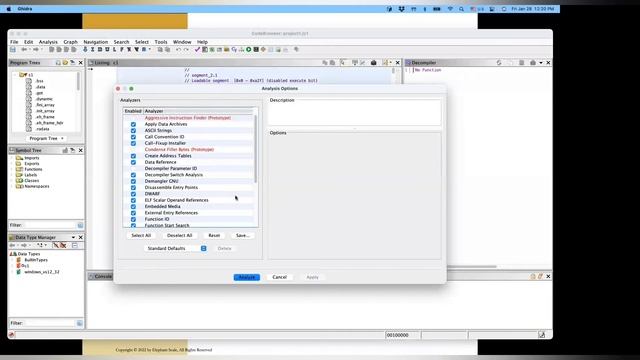Screen dimensions: 640x360
Task: Click the Undo icon in the main toolbar
Action: [x=178, y=50]
